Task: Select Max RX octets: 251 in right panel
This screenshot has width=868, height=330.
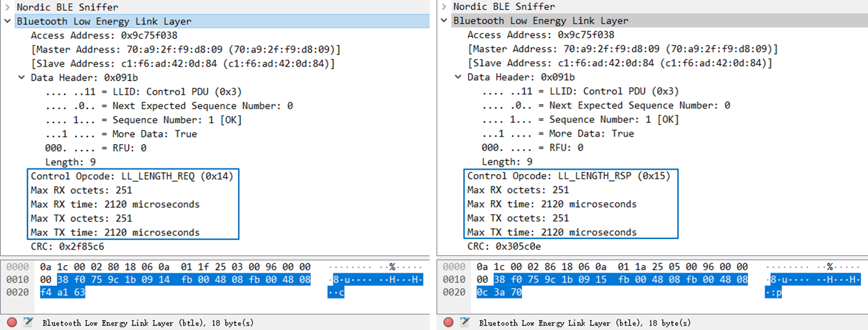Action: click(518, 190)
